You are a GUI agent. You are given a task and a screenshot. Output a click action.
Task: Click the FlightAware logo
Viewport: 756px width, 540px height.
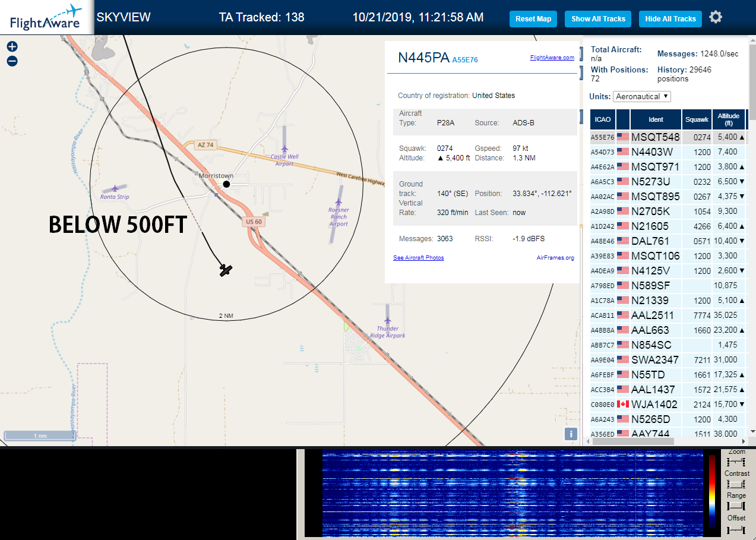pyautogui.click(x=46, y=18)
